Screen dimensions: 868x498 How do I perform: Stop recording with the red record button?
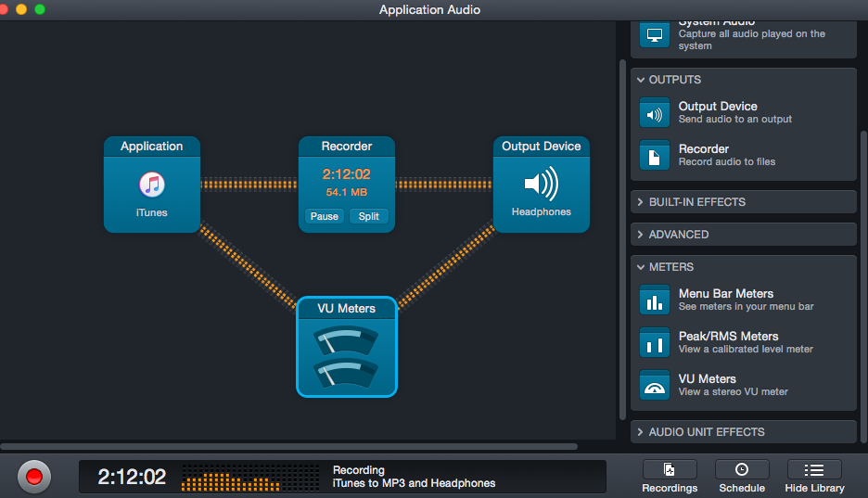pos(34,477)
